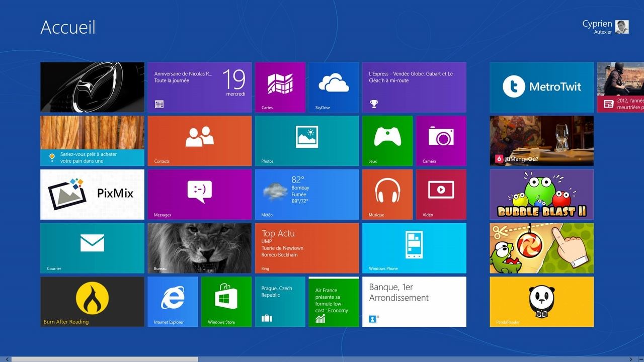The width and height of the screenshot is (644, 362).
Task: Open the L'Express Vendée Globe sports tile
Action: (x=414, y=87)
